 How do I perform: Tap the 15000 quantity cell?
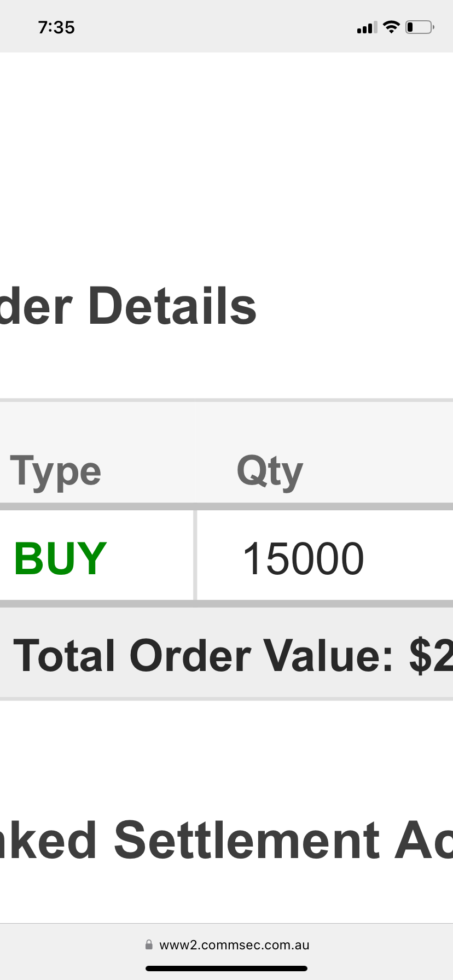coord(325,558)
